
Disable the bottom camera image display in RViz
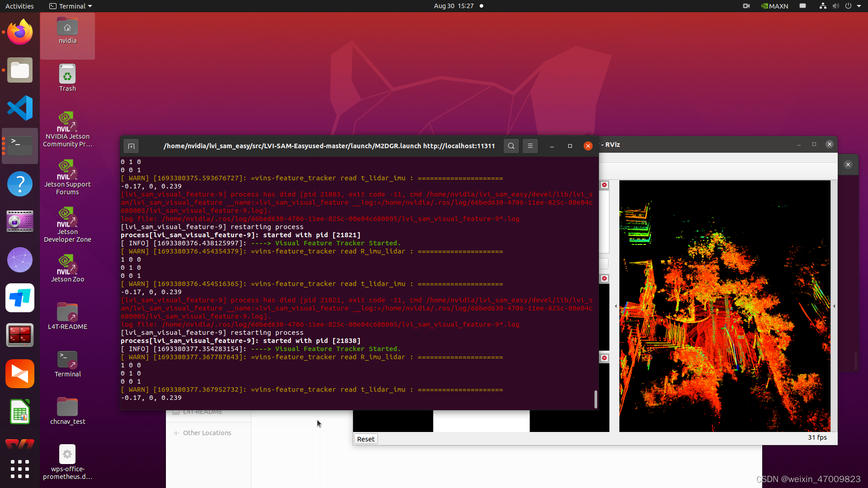(x=604, y=357)
